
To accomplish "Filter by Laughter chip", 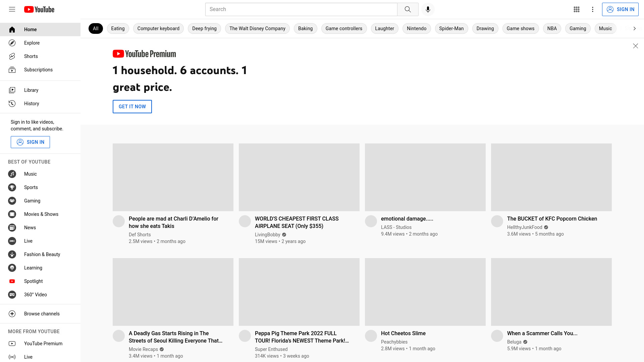I will coord(384,28).
